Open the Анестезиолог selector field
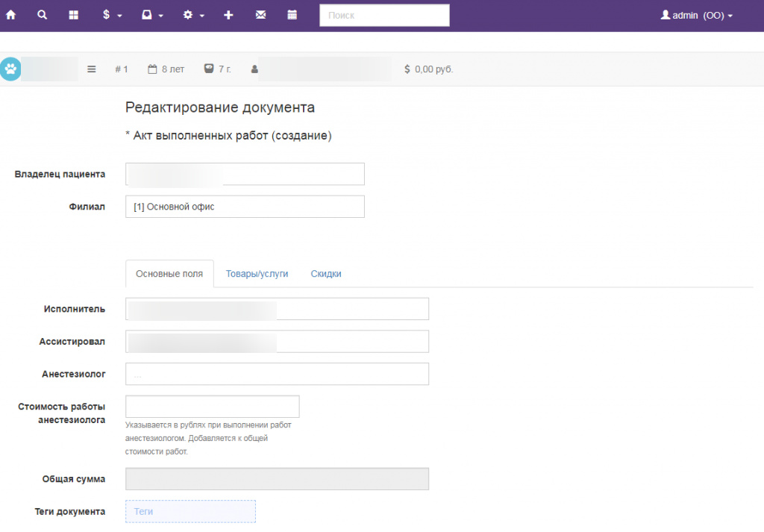Screen dimensions: 764x532 tap(277, 374)
